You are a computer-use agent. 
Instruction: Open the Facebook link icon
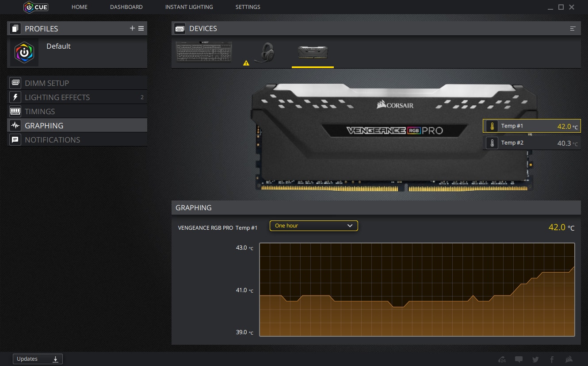coord(552,359)
